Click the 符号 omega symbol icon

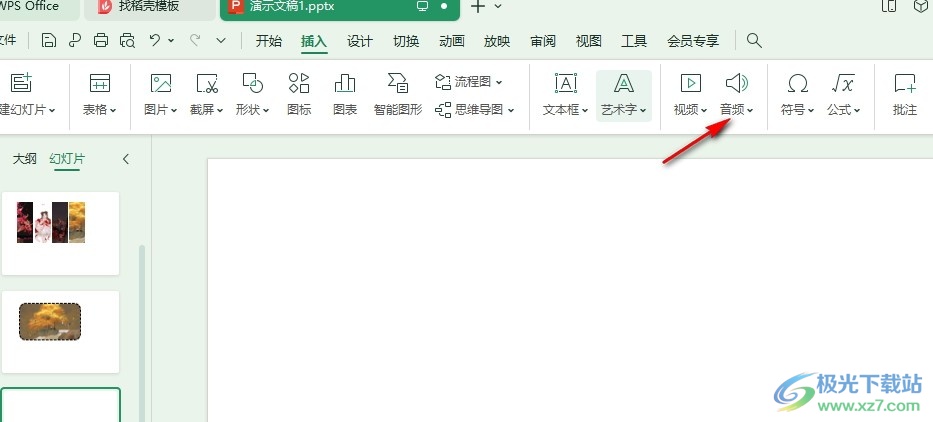[797, 83]
